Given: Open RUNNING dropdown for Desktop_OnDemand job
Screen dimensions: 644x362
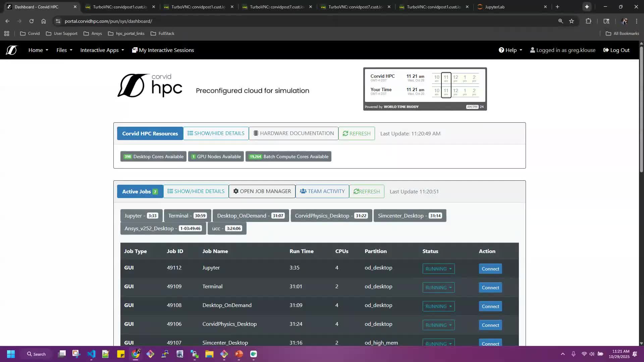Looking at the screenshot, I should click(x=438, y=306).
